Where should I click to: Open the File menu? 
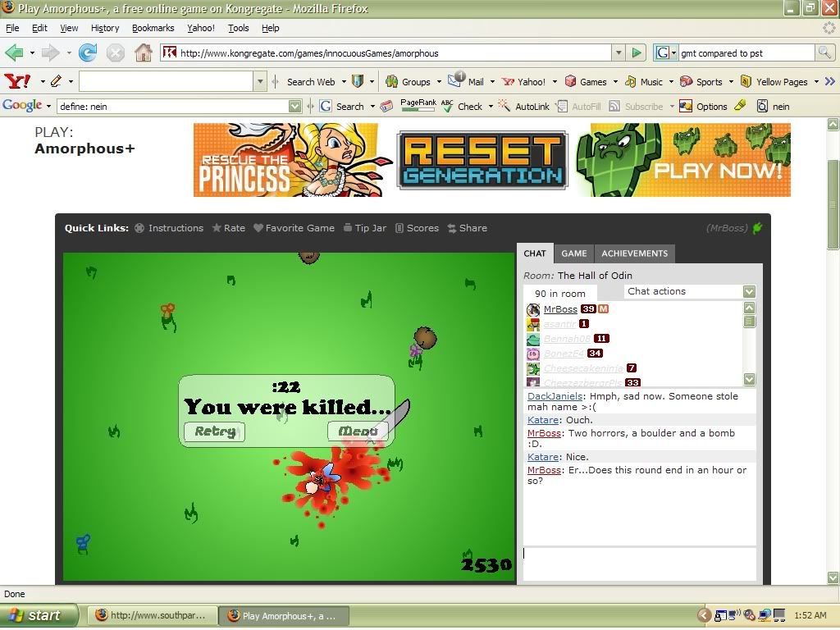click(11, 28)
